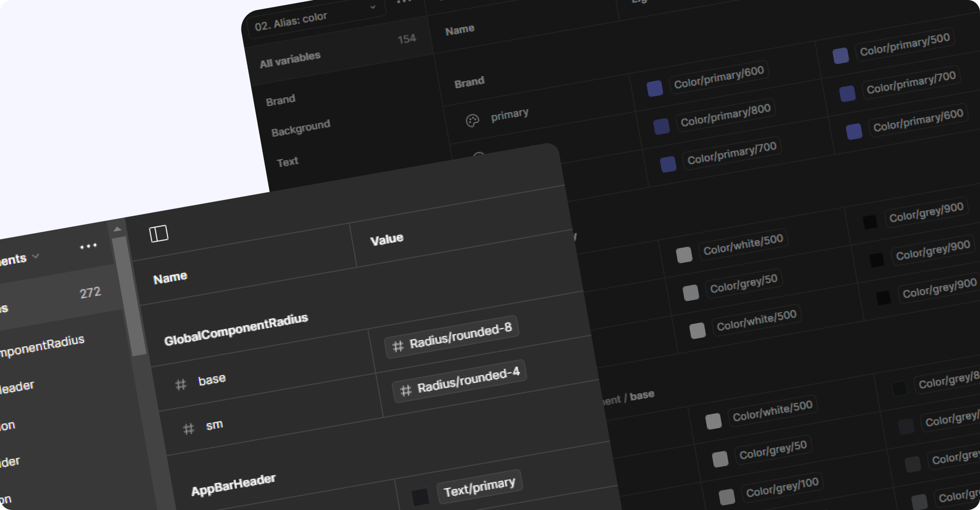Click the swatch beside Color/grey/100
Screen dimensions: 980x510
(x=727, y=497)
